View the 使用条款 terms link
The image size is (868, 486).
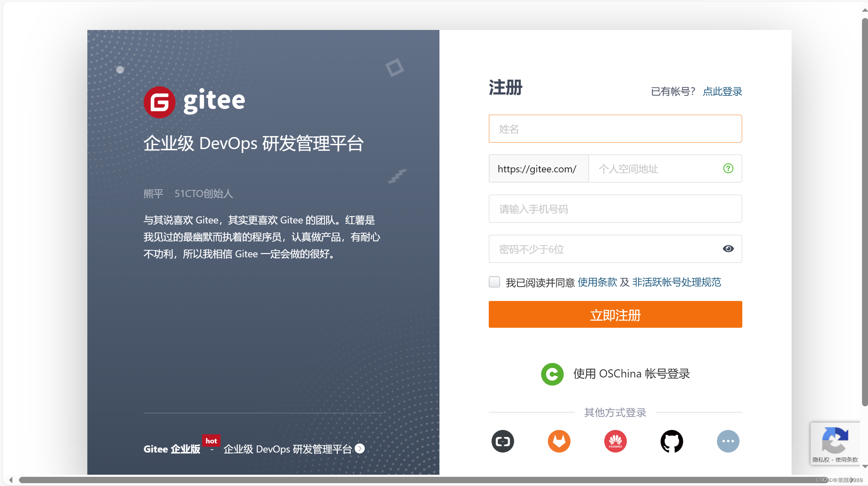(x=597, y=282)
